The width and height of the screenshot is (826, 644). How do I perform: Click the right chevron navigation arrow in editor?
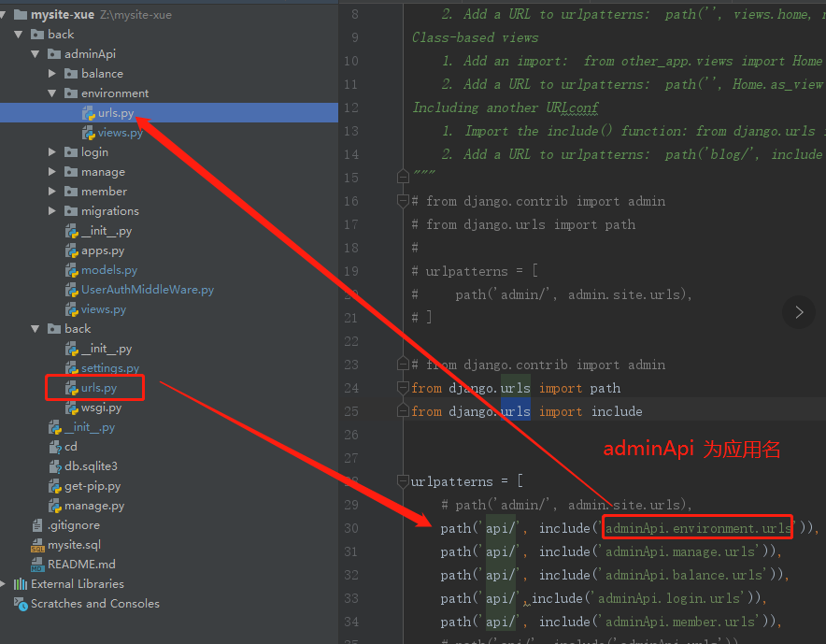click(x=799, y=312)
